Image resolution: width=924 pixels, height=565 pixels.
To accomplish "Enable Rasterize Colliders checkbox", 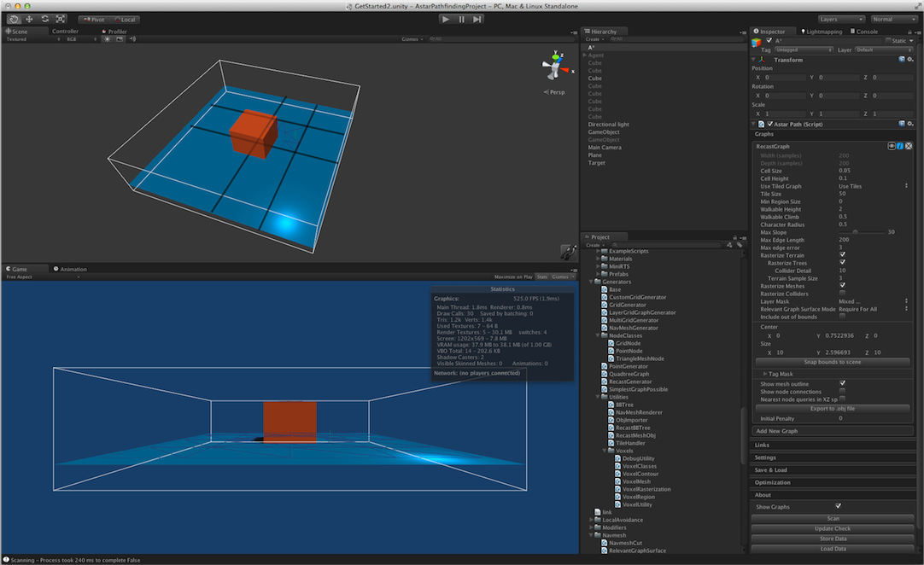I will click(842, 294).
